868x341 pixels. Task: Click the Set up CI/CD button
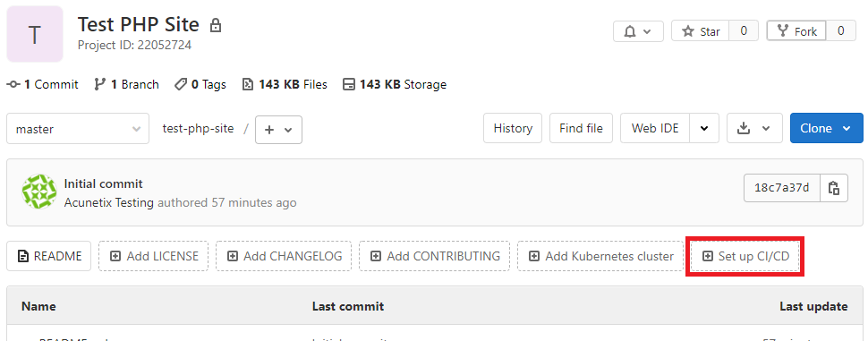745,256
